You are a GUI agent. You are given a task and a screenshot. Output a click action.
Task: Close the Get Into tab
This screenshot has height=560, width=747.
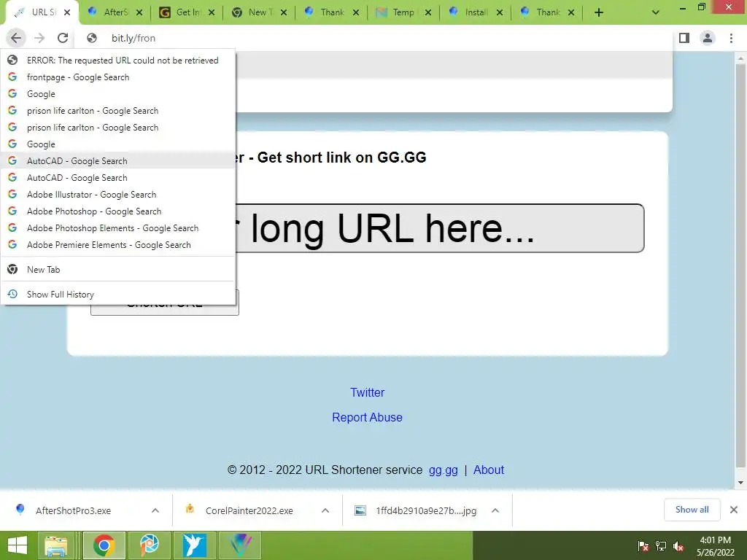coord(212,12)
